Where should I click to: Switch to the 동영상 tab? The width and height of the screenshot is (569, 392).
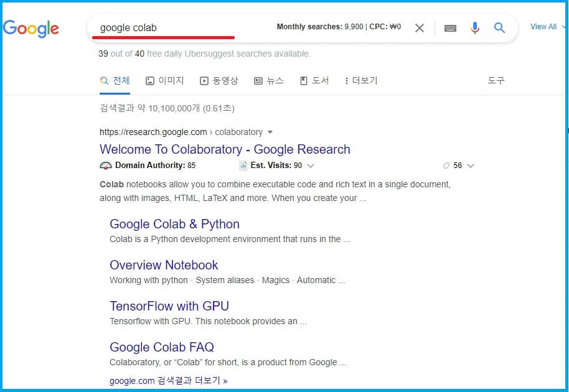tap(219, 80)
